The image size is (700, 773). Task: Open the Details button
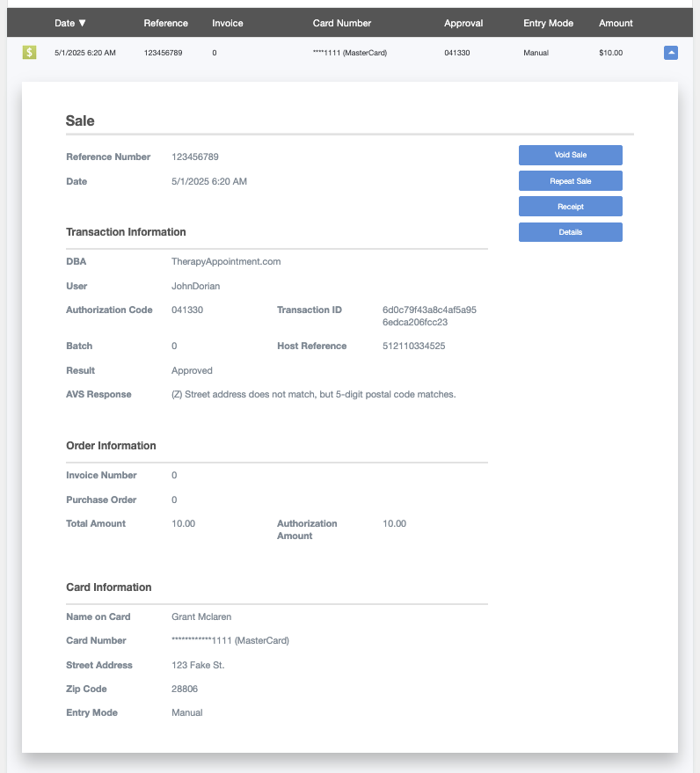tap(571, 232)
